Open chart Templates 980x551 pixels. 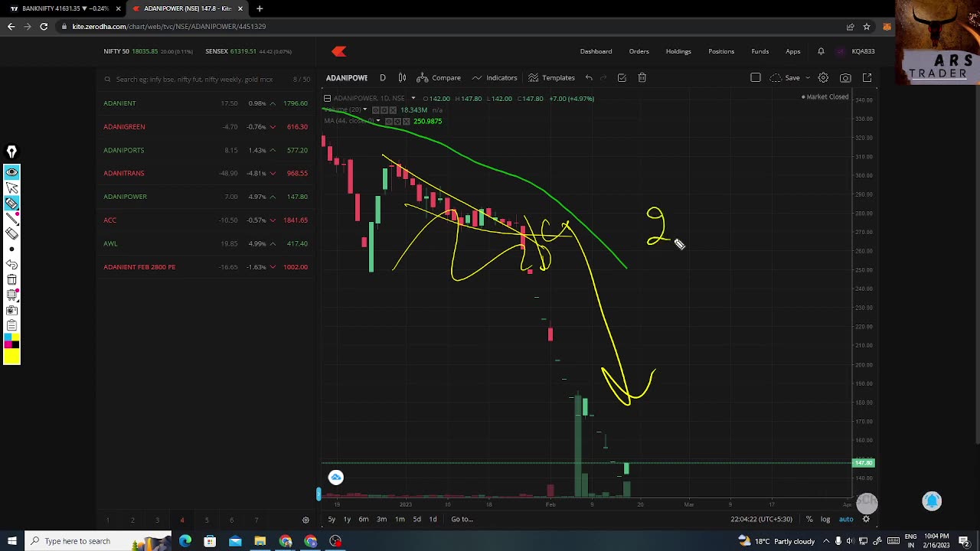[551, 77]
